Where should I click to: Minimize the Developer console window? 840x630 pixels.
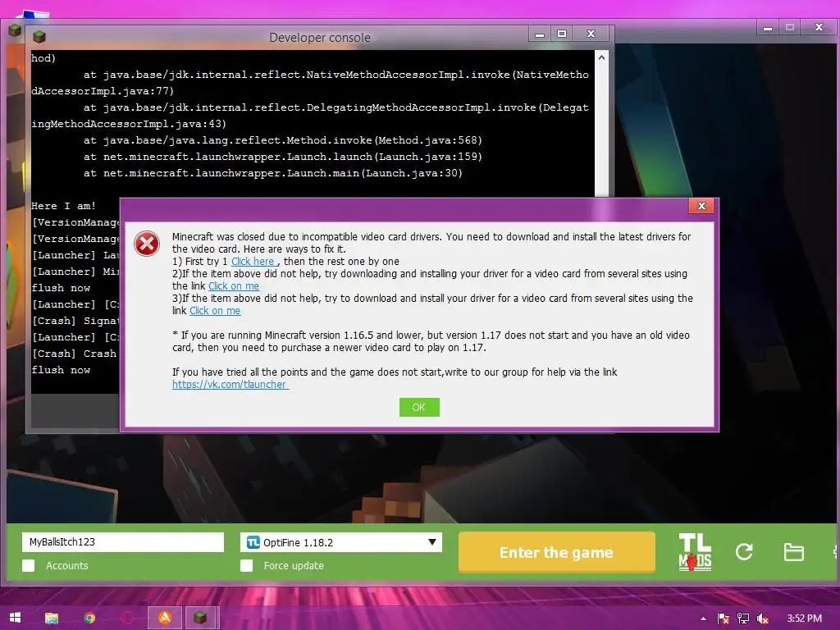pos(540,34)
